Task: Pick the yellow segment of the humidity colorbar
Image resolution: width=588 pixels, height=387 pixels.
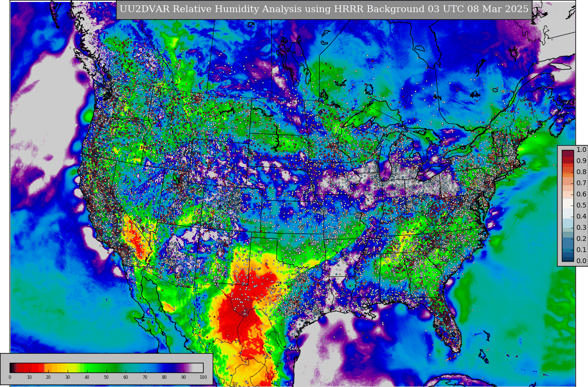Action: [x=68, y=368]
